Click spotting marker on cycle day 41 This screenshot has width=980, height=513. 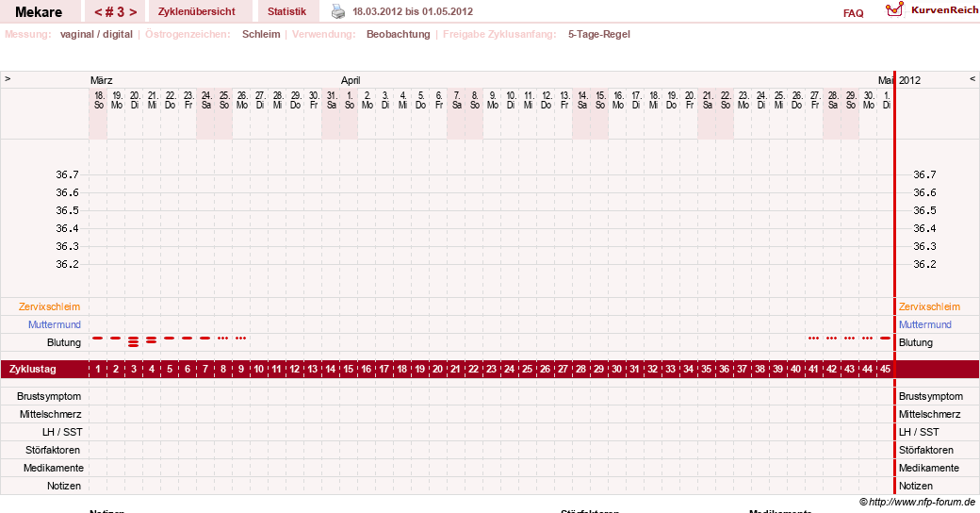click(813, 338)
